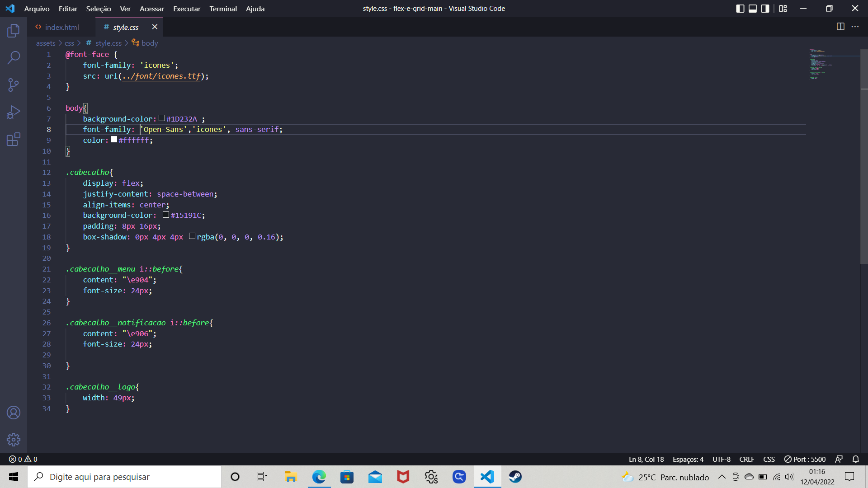Open the Manage gear icon
The image size is (868, 488).
14,440
